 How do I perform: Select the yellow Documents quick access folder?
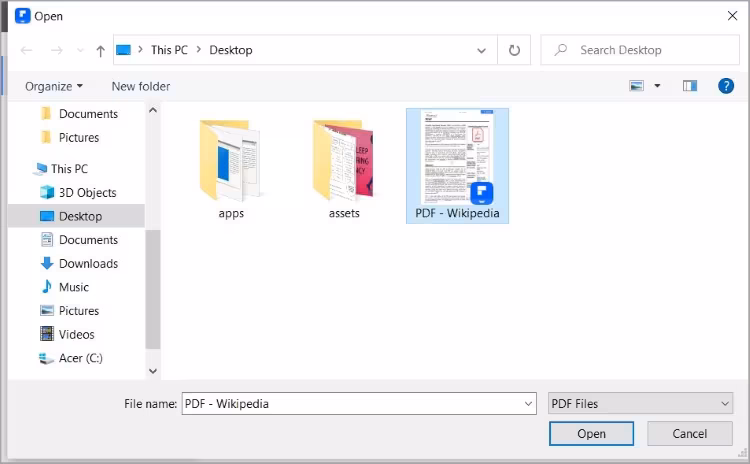tap(79, 114)
